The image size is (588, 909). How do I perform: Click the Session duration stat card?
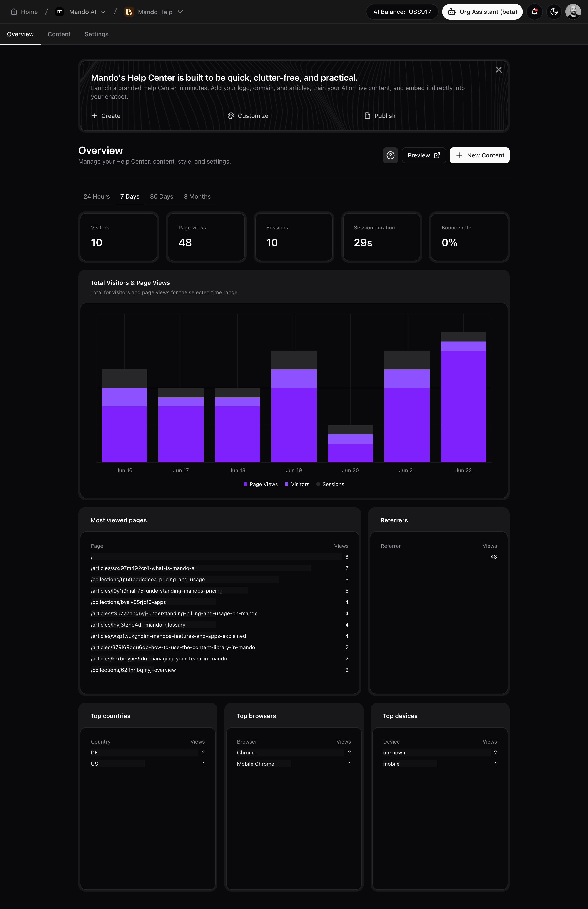click(381, 237)
